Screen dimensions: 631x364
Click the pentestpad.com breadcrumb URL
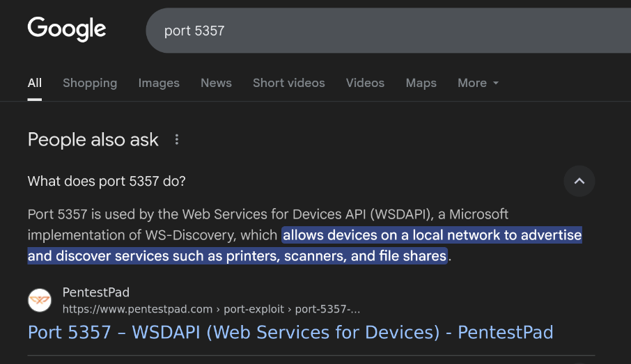[211, 309]
